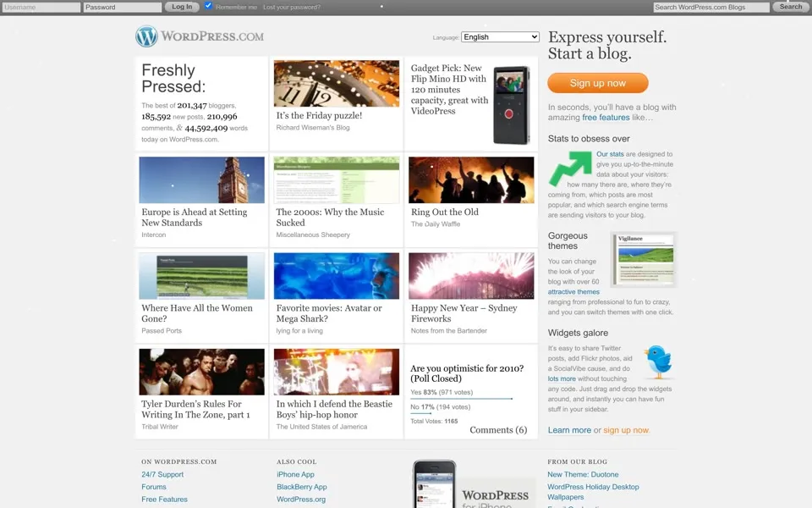
Task: Open the 2000s Music post thumbnail
Action: pyautogui.click(x=337, y=179)
